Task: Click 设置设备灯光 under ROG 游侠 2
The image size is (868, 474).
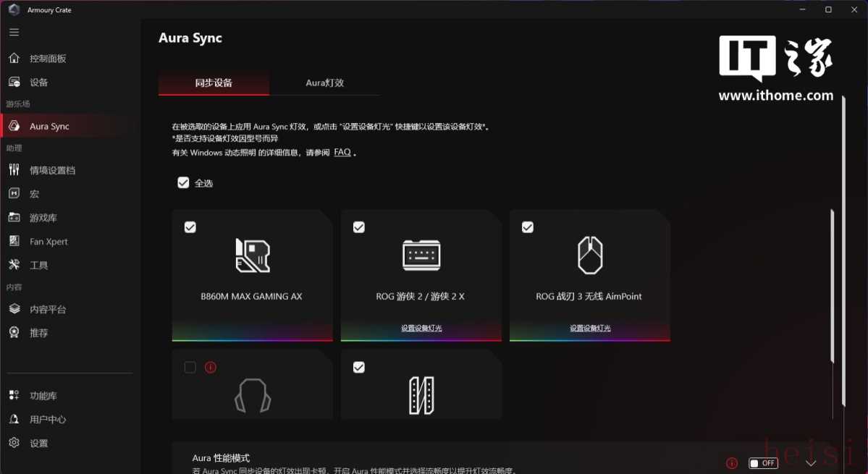Action: 421,328
